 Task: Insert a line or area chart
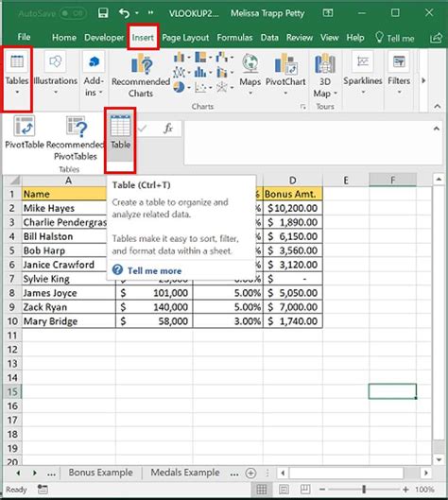181,73
